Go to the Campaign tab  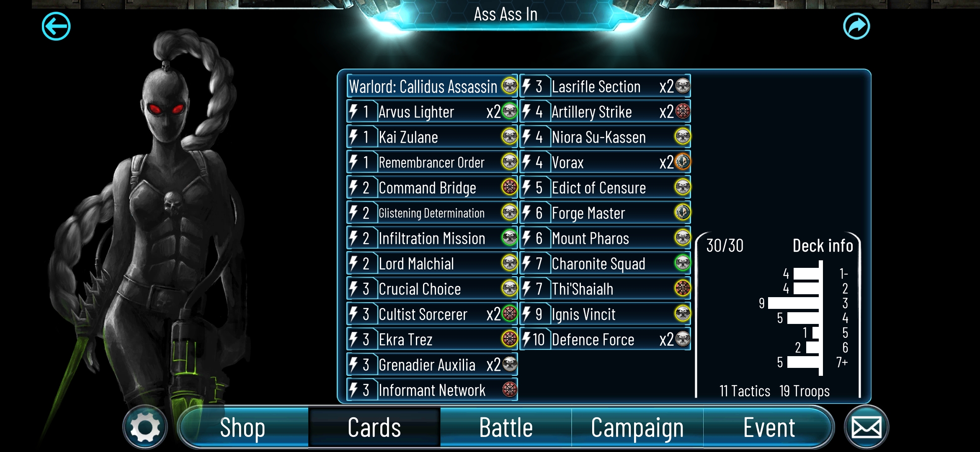[637, 428]
